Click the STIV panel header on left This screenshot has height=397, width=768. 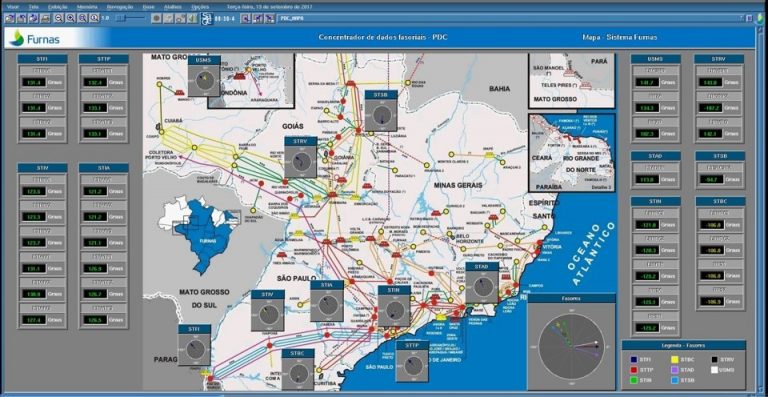(x=42, y=168)
